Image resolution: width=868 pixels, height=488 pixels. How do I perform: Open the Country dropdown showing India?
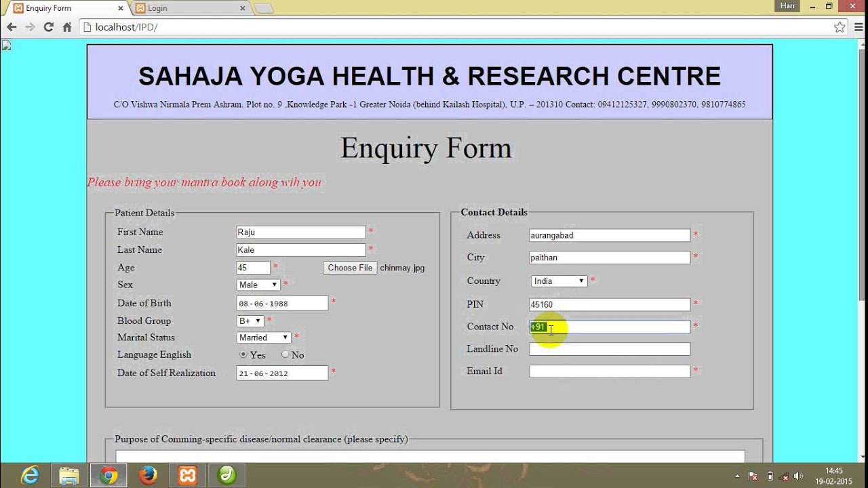[x=559, y=281]
